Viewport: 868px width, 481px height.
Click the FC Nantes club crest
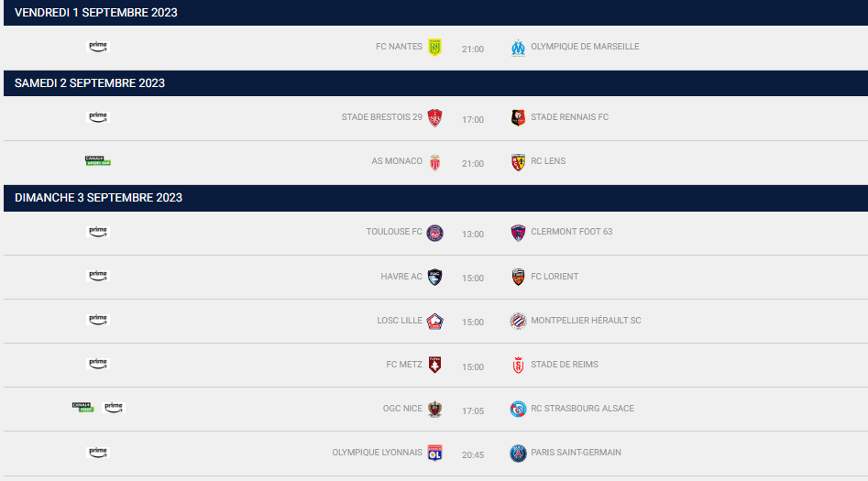[435, 48]
